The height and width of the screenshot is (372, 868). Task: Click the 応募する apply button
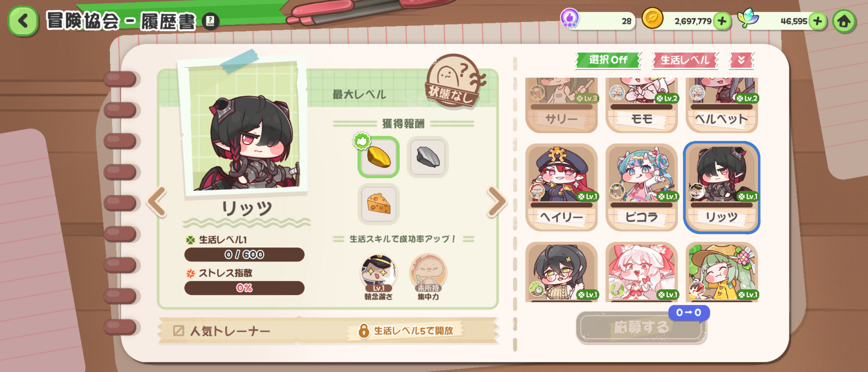click(641, 327)
